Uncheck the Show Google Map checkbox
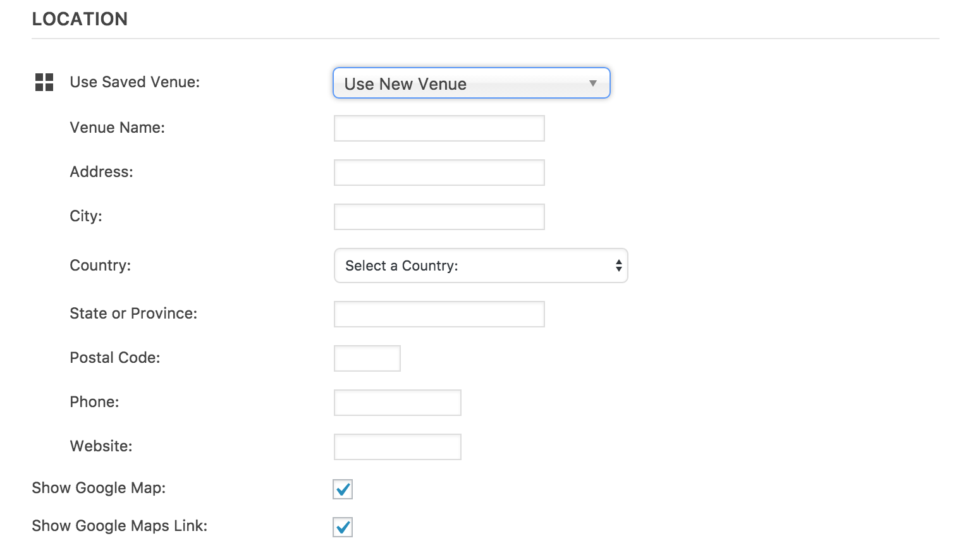 click(x=343, y=489)
